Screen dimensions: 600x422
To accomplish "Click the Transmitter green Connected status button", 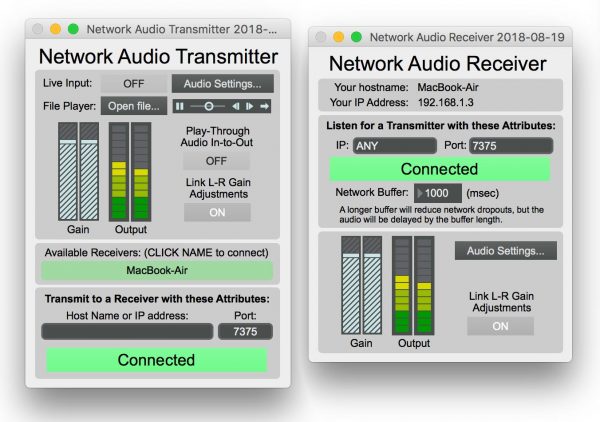I will 156,360.
